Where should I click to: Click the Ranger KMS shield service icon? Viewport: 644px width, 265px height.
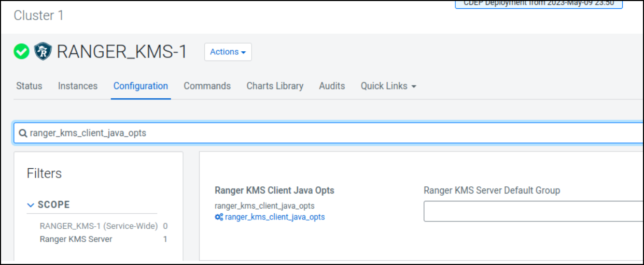pos(43,52)
